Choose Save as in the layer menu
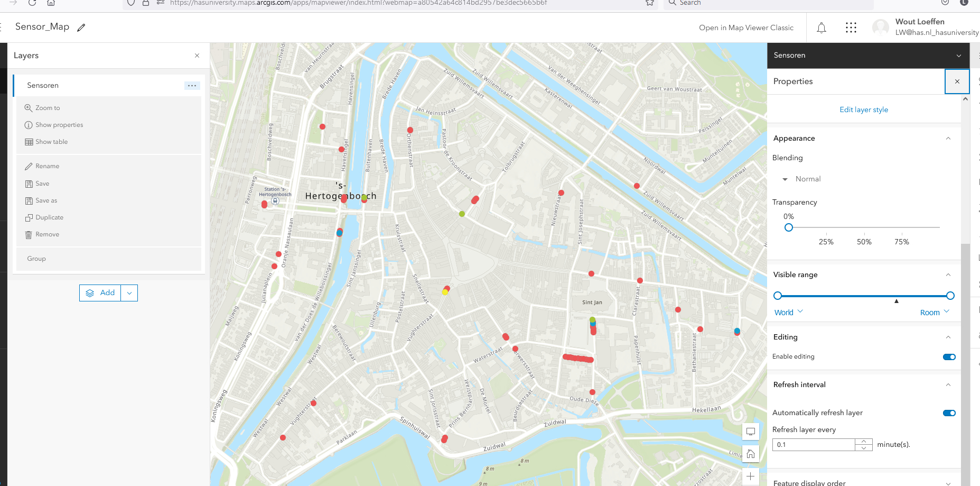Screen dimensions: 980x486 (x=41, y=200)
